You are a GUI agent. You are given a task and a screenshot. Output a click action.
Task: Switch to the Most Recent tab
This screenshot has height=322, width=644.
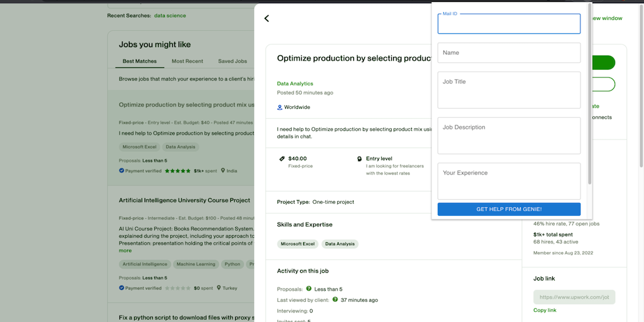(x=187, y=61)
